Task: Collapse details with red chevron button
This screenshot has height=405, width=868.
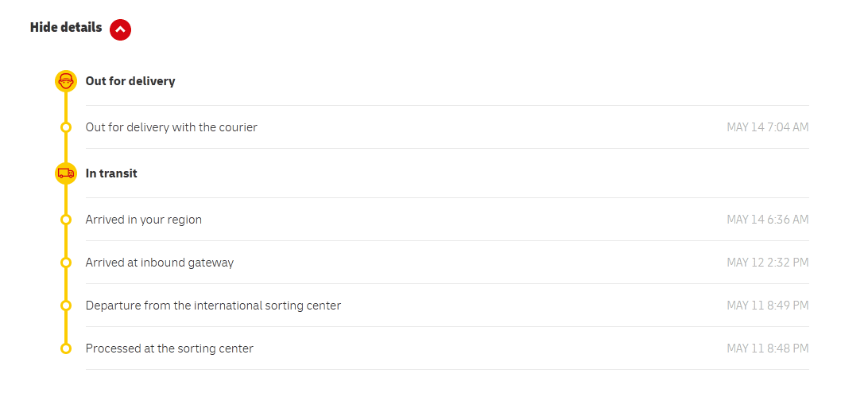Action: [120, 29]
